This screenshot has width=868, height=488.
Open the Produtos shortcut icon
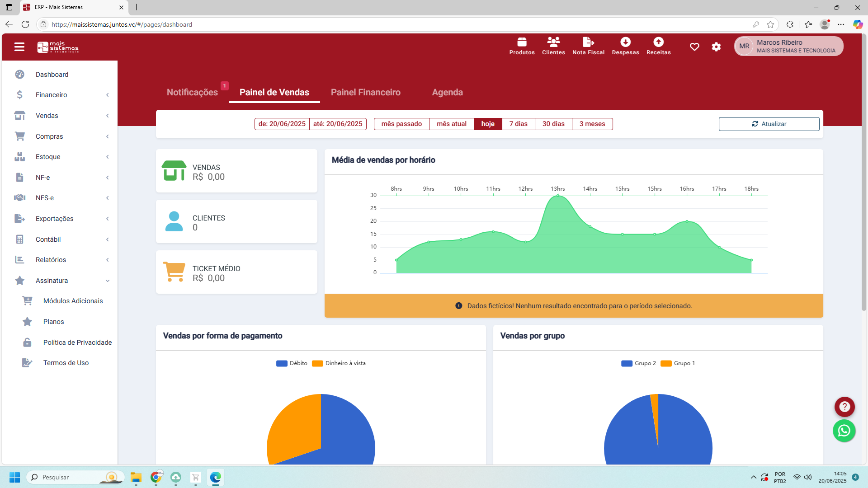(x=522, y=42)
